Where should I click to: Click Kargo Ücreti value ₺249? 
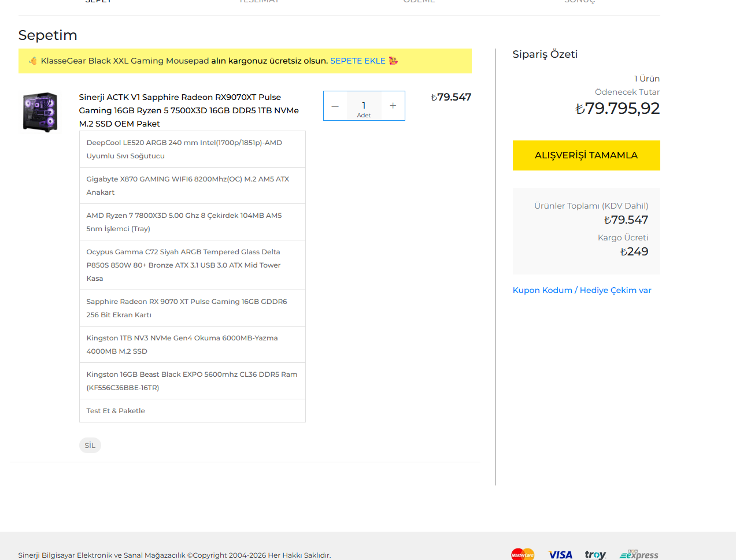[x=634, y=251]
